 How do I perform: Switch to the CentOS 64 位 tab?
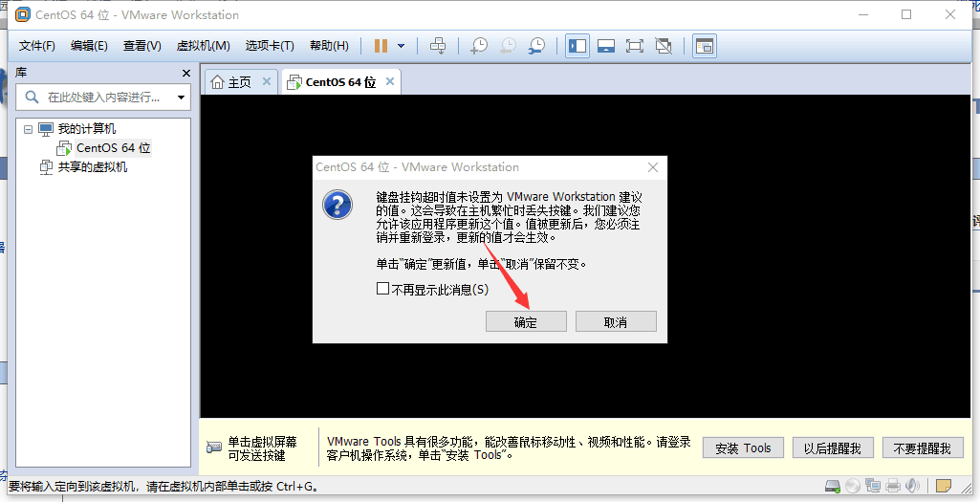click(x=340, y=82)
